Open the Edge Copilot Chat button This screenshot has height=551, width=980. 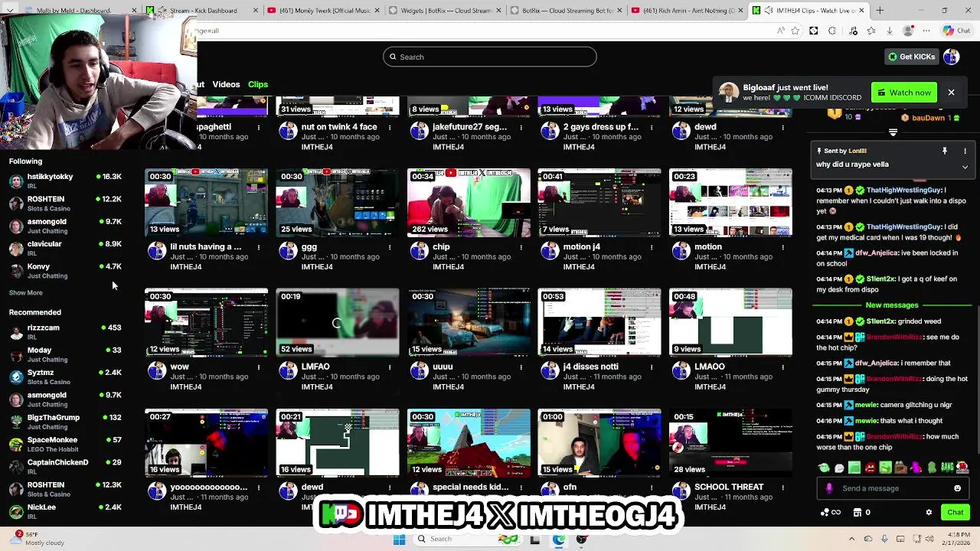(957, 31)
